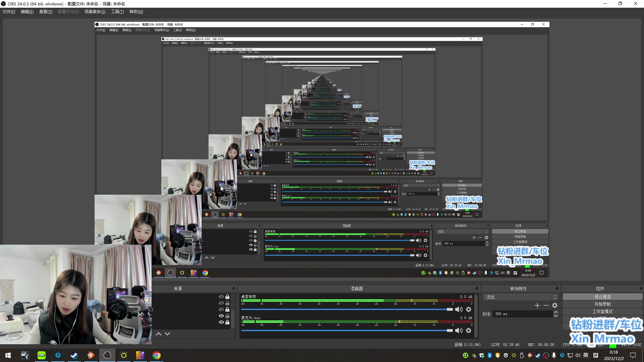Open the 查看(V) menu

coord(46,12)
